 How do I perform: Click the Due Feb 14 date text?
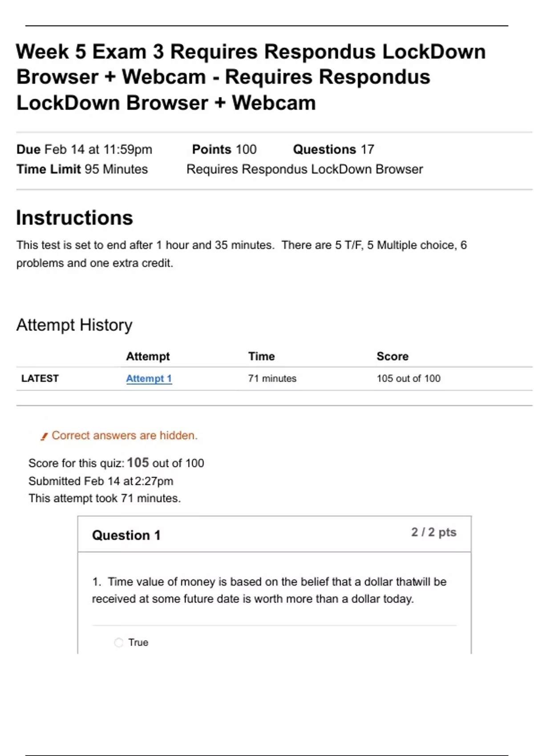[x=85, y=149]
